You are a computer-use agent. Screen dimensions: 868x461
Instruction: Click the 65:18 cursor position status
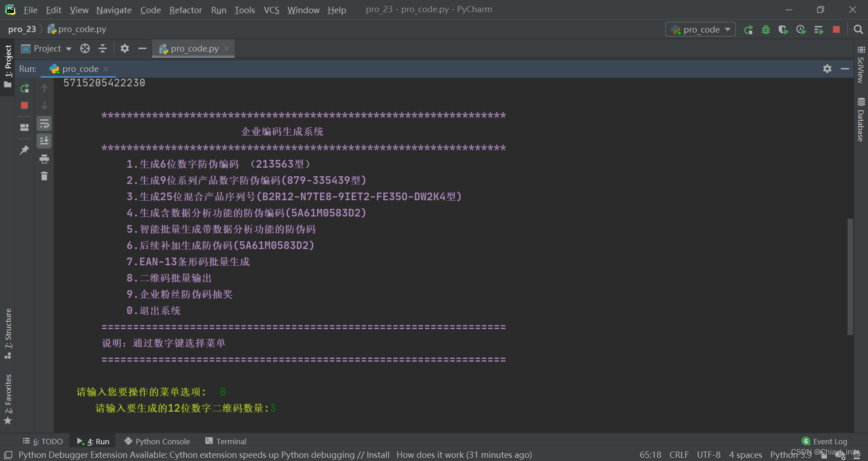[651, 455]
